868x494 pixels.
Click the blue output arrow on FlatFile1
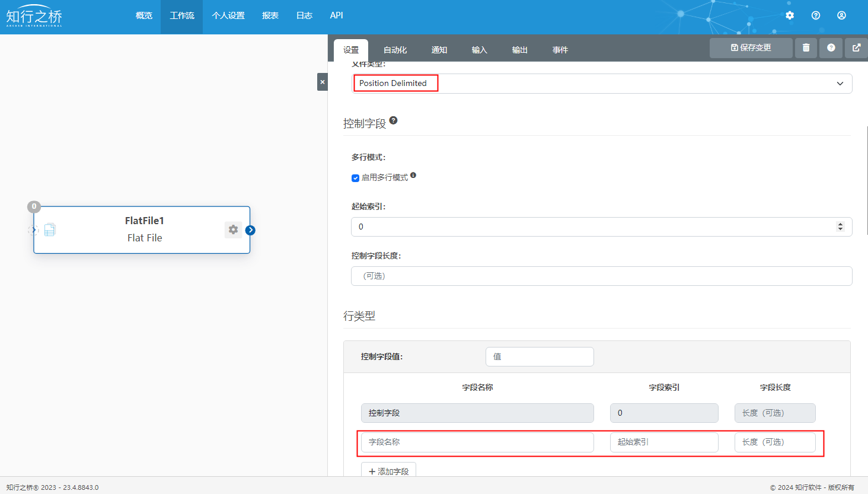[x=250, y=230]
